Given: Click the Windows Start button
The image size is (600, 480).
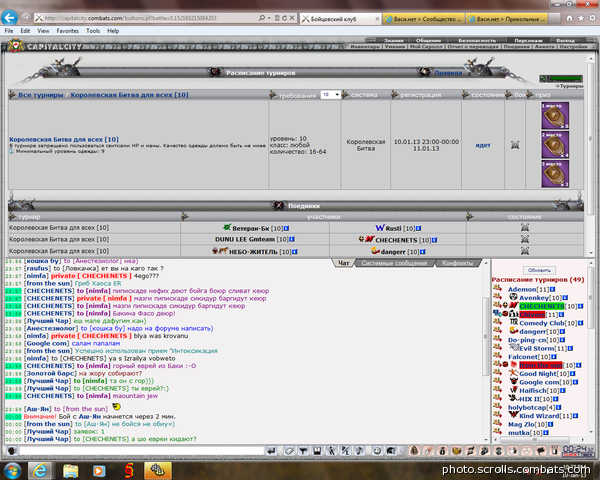Looking at the screenshot, I should [x=12, y=470].
